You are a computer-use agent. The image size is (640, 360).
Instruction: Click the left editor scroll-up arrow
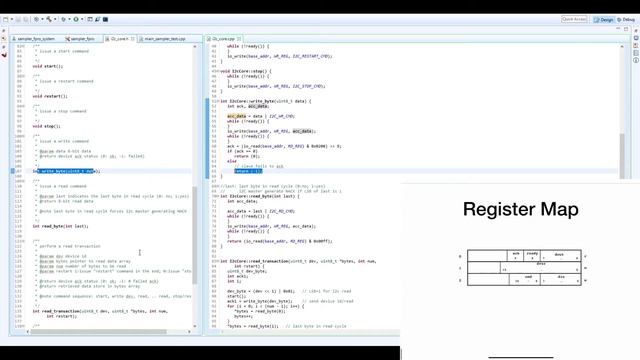(195, 47)
